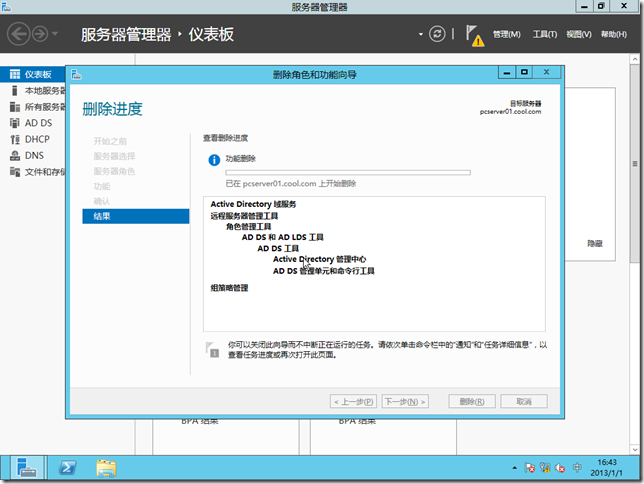Show hidden system tray icons

[514, 468]
